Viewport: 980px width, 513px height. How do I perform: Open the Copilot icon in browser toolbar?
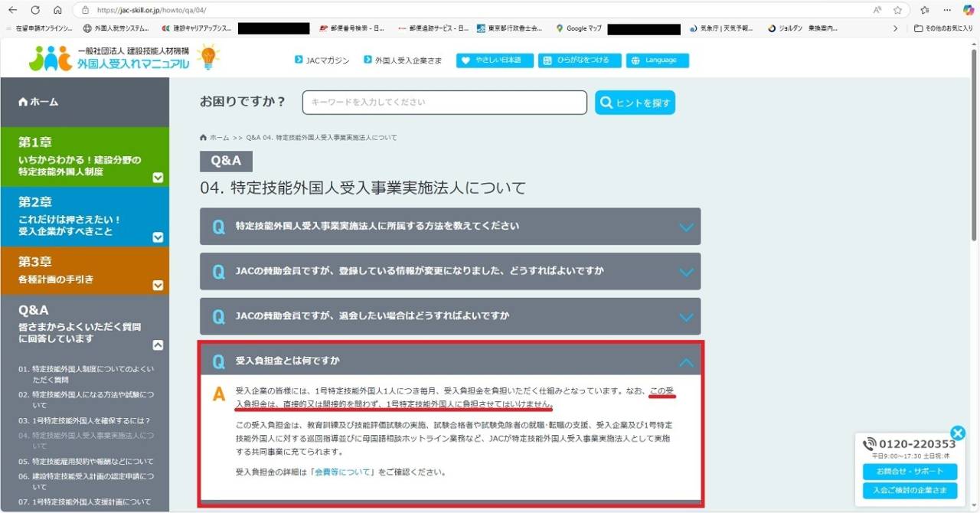tap(968, 10)
